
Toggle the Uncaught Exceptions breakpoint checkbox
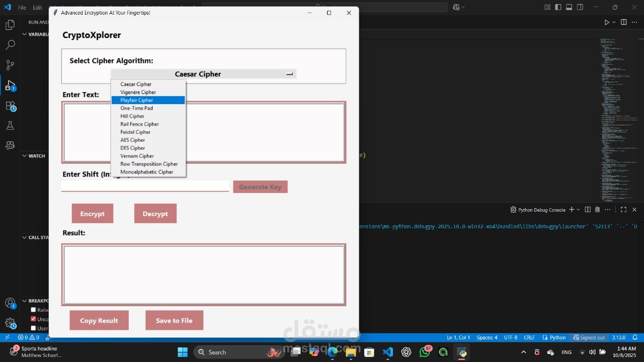(33, 319)
